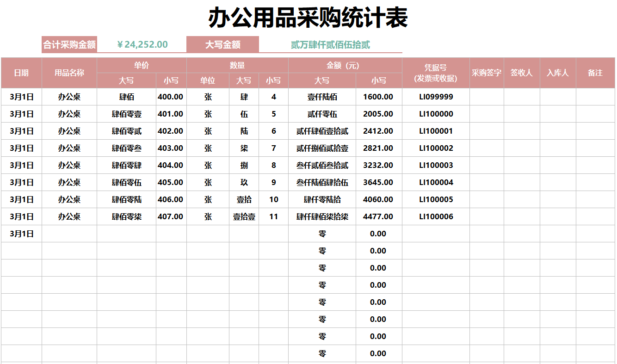Viewport: 617px width, 364px height.
Task: Select the total amount ¥24,252.00
Action: pyautogui.click(x=142, y=44)
